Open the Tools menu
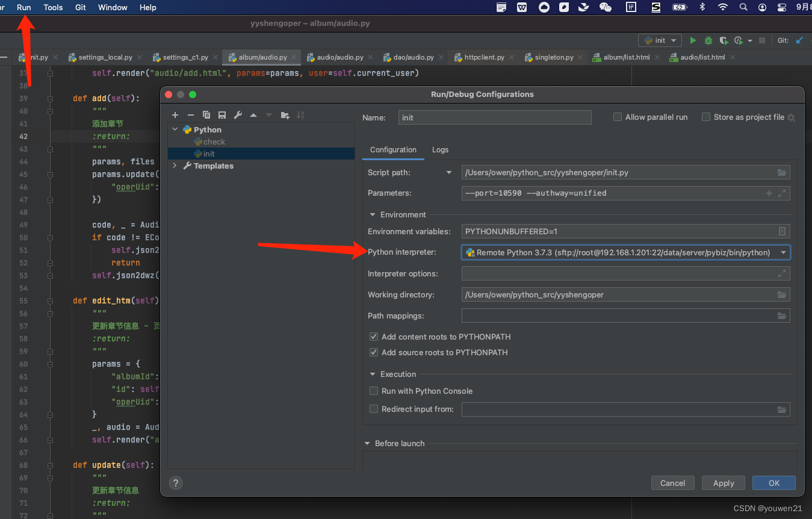The height and width of the screenshot is (519, 812). pyautogui.click(x=53, y=7)
